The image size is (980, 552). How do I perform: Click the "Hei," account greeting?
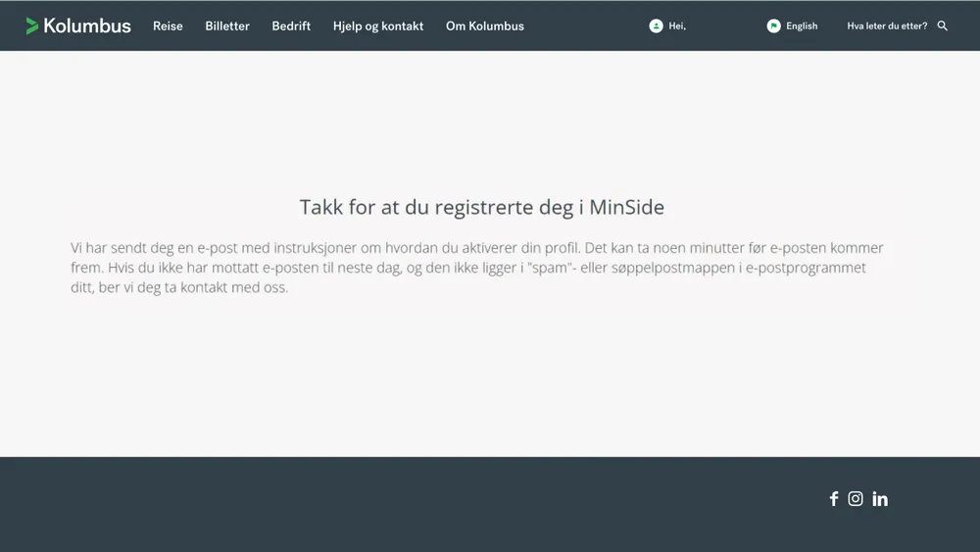pyautogui.click(x=677, y=26)
